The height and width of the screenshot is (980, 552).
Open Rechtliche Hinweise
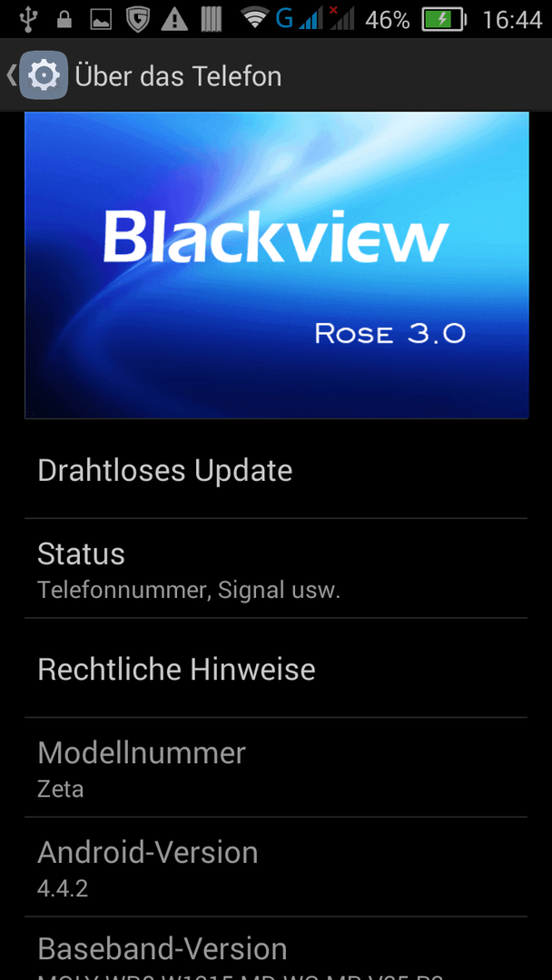pyautogui.click(x=276, y=668)
